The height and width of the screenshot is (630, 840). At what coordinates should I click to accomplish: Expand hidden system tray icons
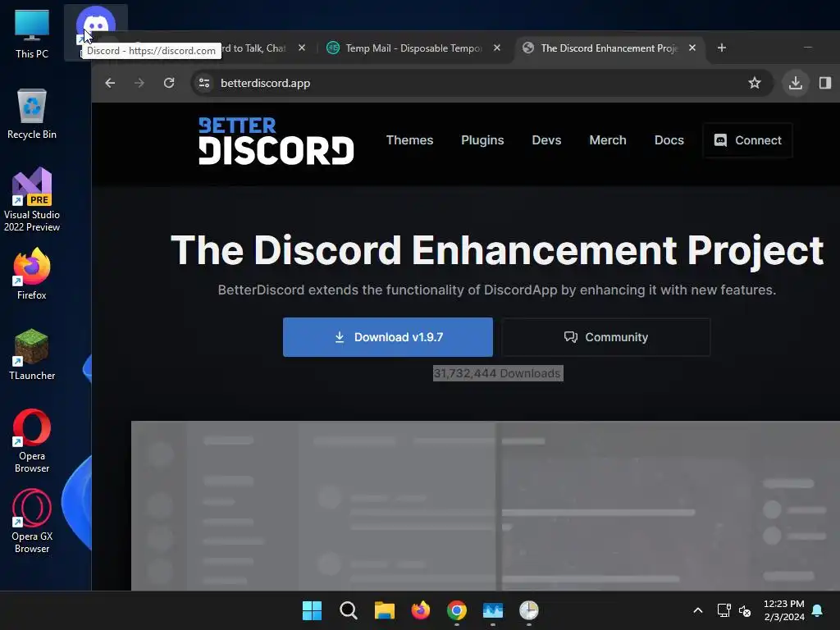[697, 610]
